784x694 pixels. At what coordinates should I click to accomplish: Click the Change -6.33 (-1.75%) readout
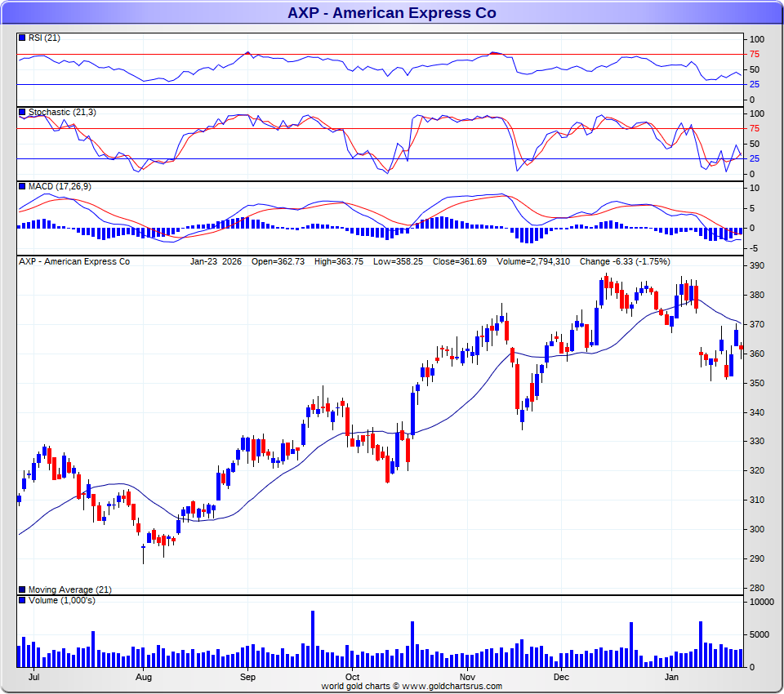pos(625,261)
